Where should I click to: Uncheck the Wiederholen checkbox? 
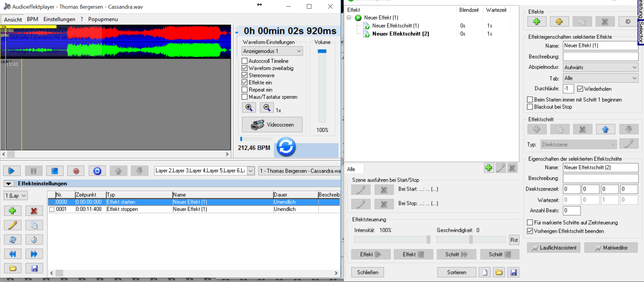[580, 89]
